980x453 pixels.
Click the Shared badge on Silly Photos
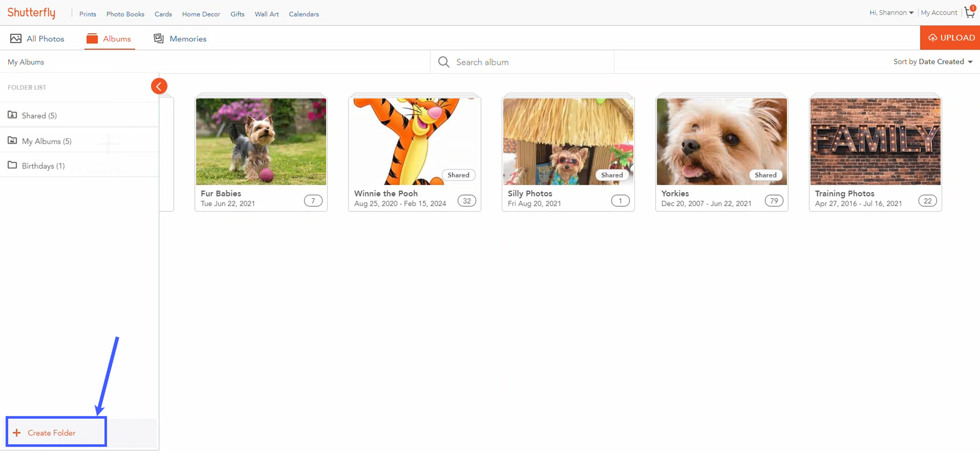pos(612,175)
